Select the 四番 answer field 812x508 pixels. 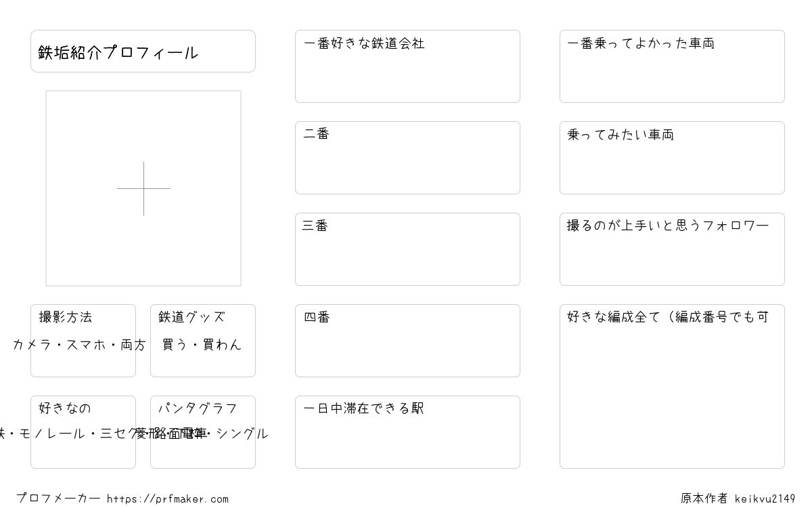[407, 341]
